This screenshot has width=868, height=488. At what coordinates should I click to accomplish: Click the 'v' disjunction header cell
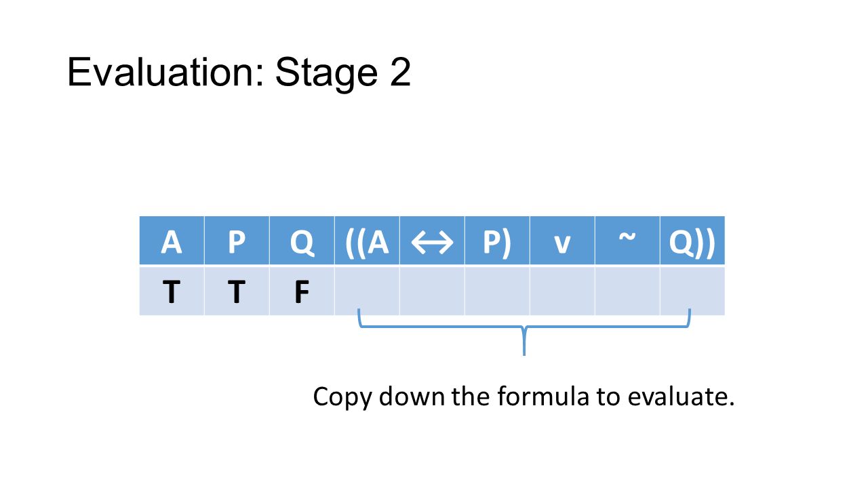562,241
